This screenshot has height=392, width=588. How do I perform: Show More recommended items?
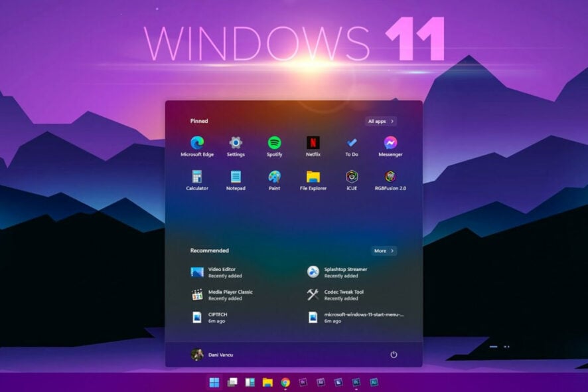(x=383, y=250)
